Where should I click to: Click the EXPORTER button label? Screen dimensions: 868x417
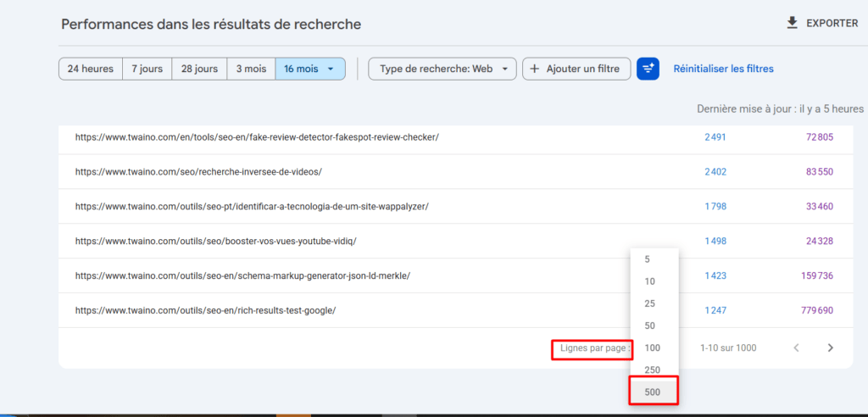[x=832, y=24]
